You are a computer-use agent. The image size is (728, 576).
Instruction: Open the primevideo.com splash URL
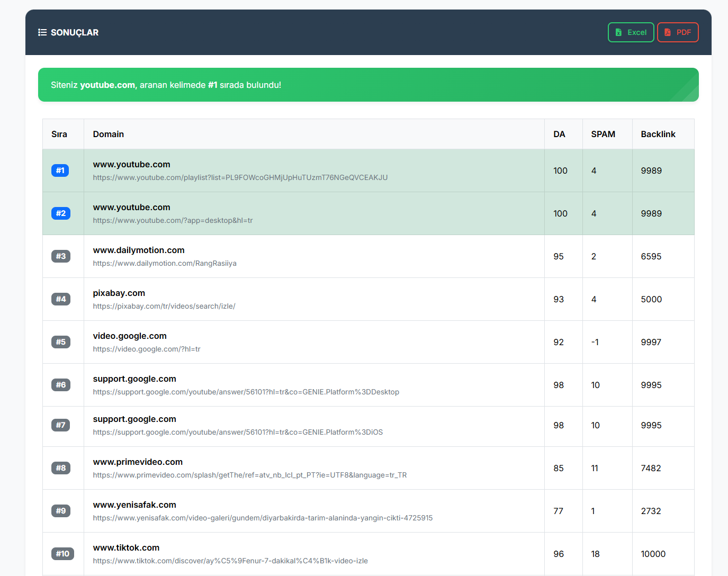[x=250, y=475]
